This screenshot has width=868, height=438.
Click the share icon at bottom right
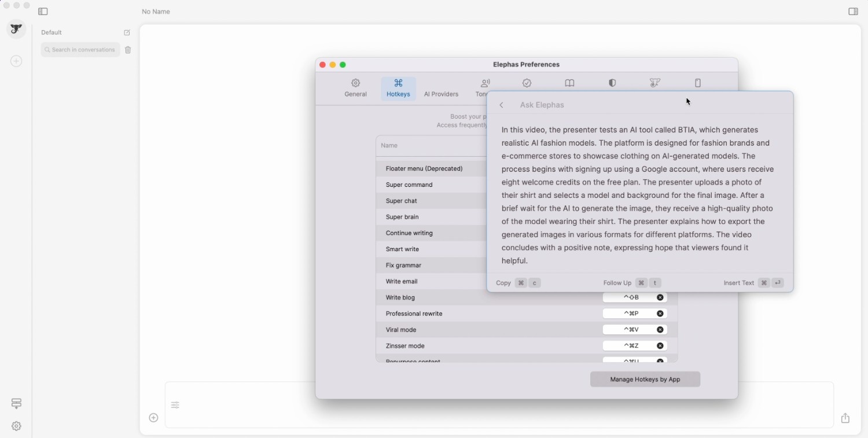[x=845, y=418]
